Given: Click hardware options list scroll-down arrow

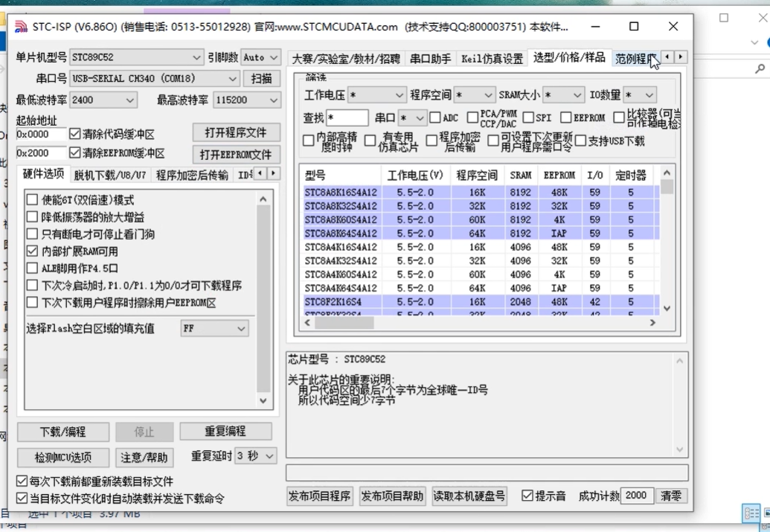Looking at the screenshot, I should click(263, 401).
